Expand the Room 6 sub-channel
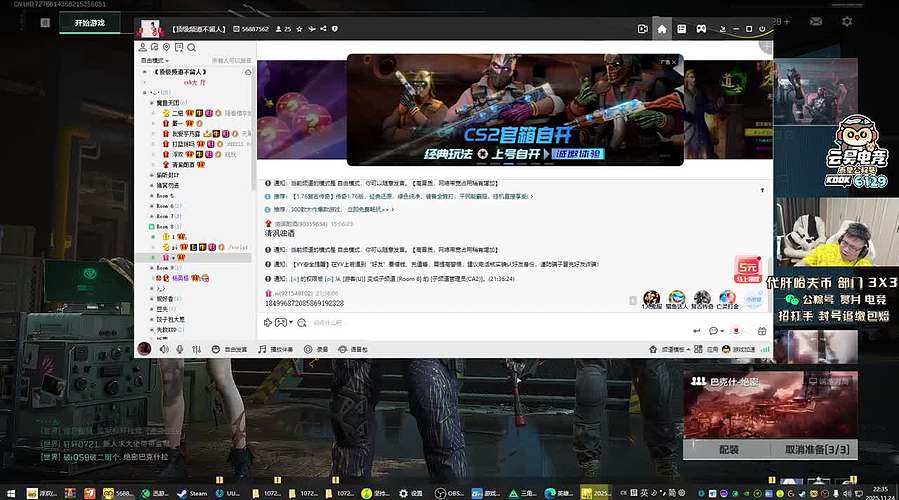Screen dimensions: 899x500 coord(152,206)
